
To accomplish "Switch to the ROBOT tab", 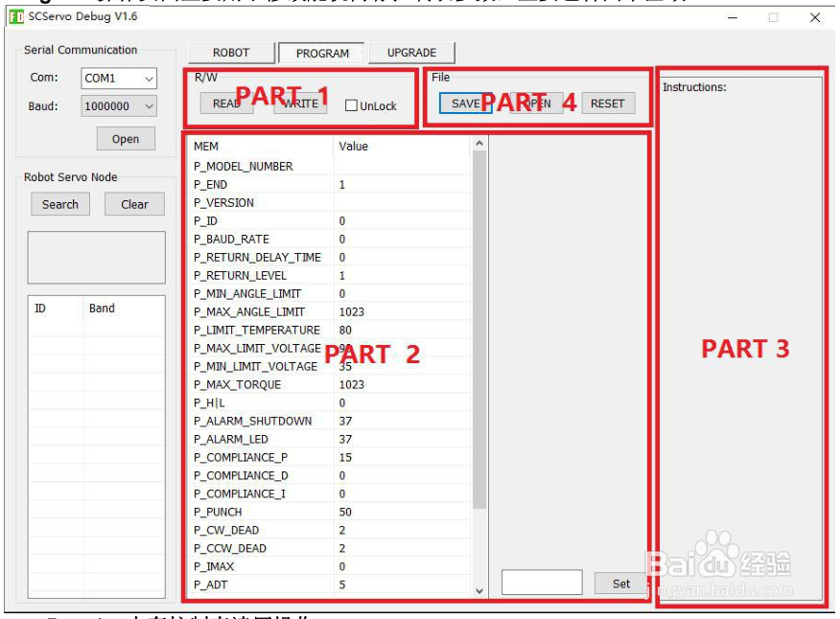I will [231, 53].
